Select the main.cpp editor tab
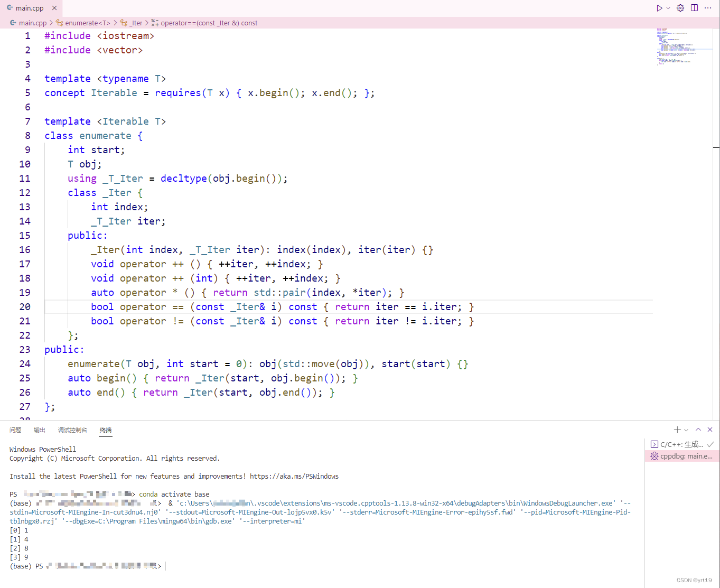Screen dimensions: 720x588 click(x=31, y=8)
